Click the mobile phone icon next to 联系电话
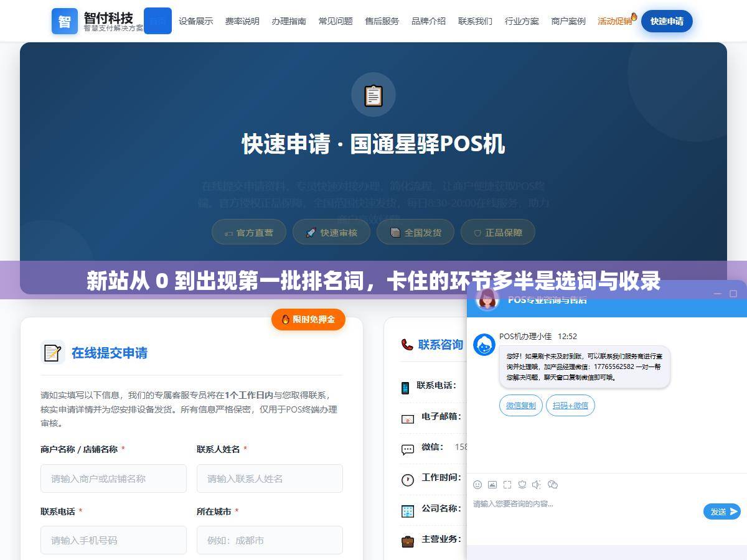 (405, 388)
